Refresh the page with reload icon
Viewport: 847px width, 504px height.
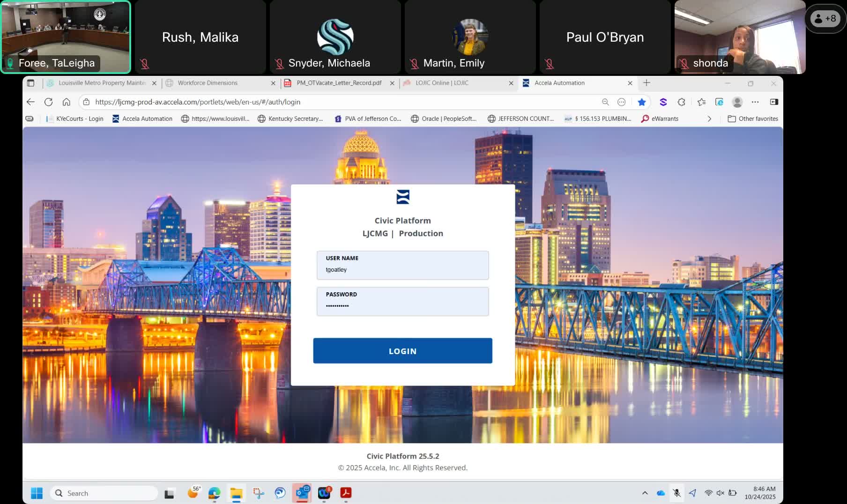[48, 102]
